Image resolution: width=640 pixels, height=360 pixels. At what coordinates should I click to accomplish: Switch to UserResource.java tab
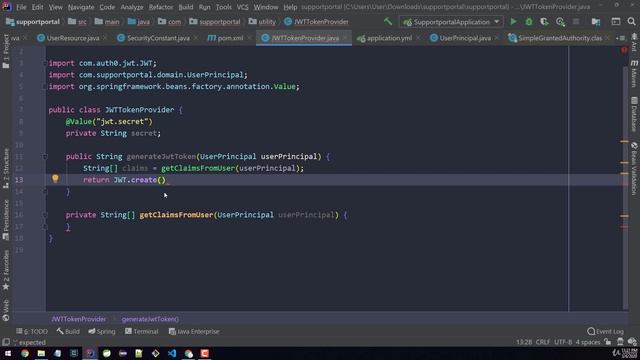point(73,38)
